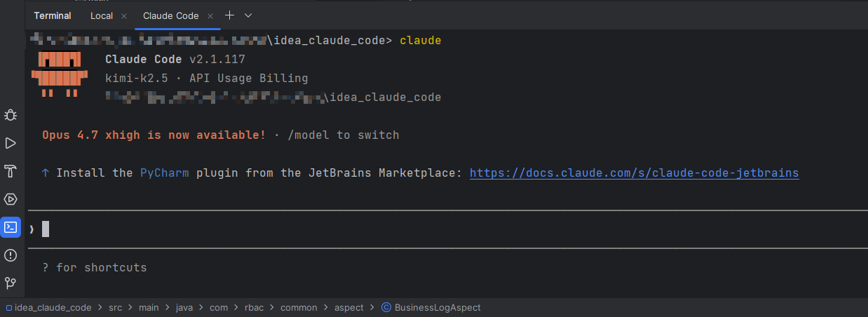
Task: Click the aspect package breadcrumb
Action: coord(348,307)
